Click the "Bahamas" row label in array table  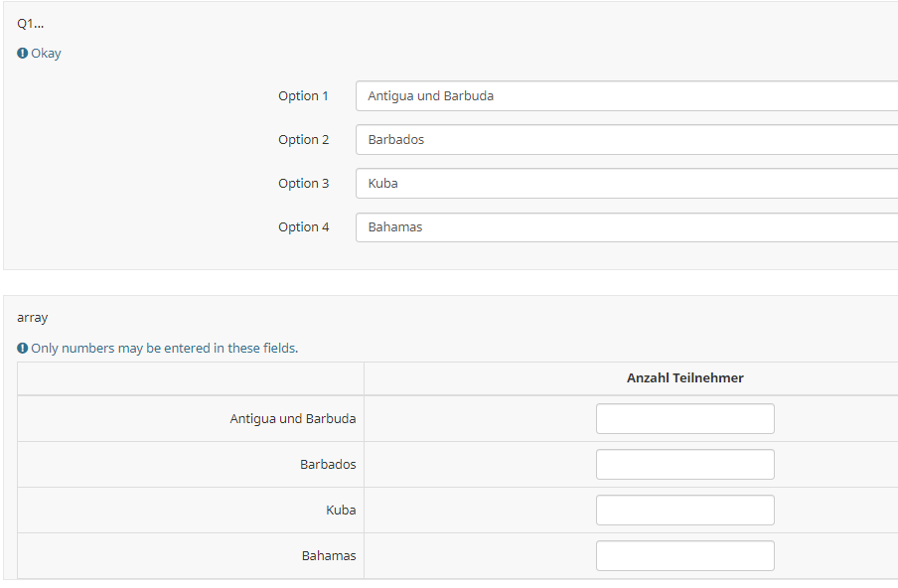[x=329, y=556]
